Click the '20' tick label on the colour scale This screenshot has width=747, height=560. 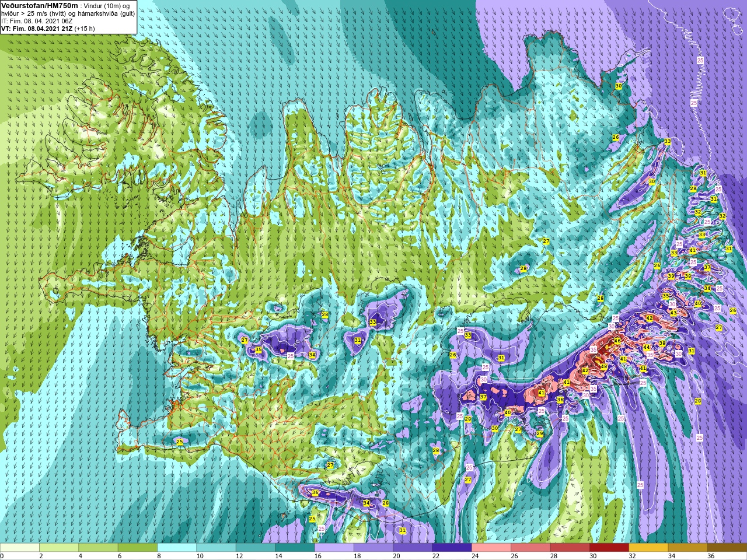tap(396, 556)
